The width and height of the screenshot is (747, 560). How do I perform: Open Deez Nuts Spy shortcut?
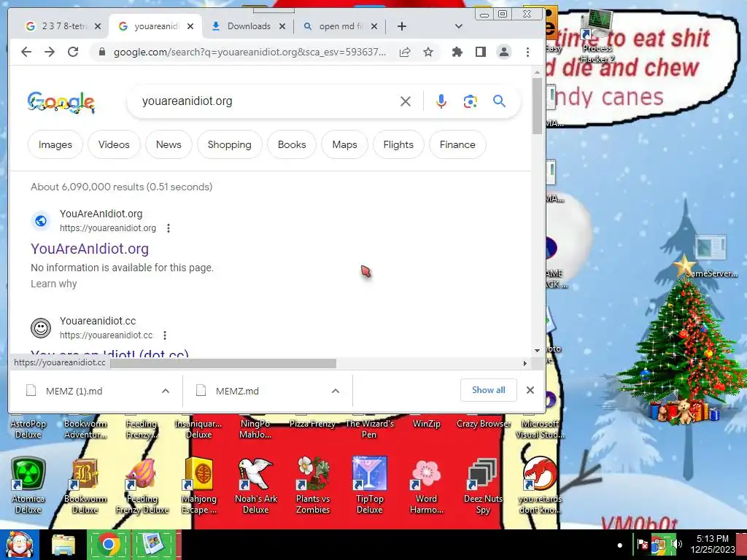[483, 485]
